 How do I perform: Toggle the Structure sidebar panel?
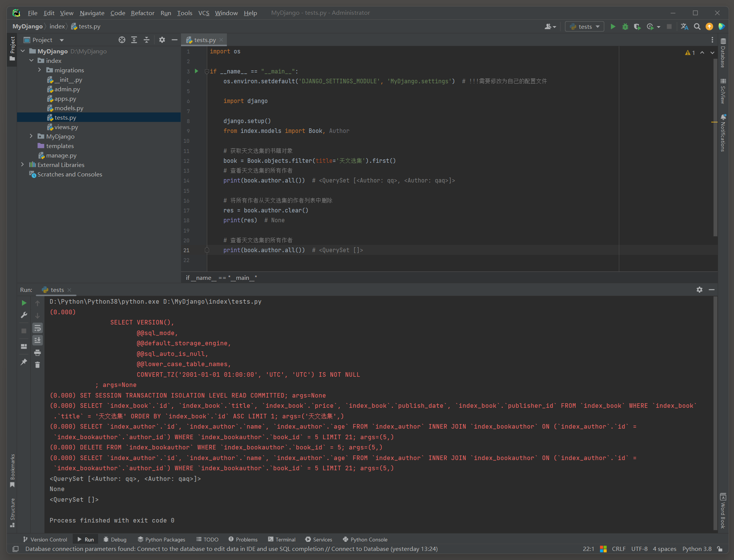(12, 512)
